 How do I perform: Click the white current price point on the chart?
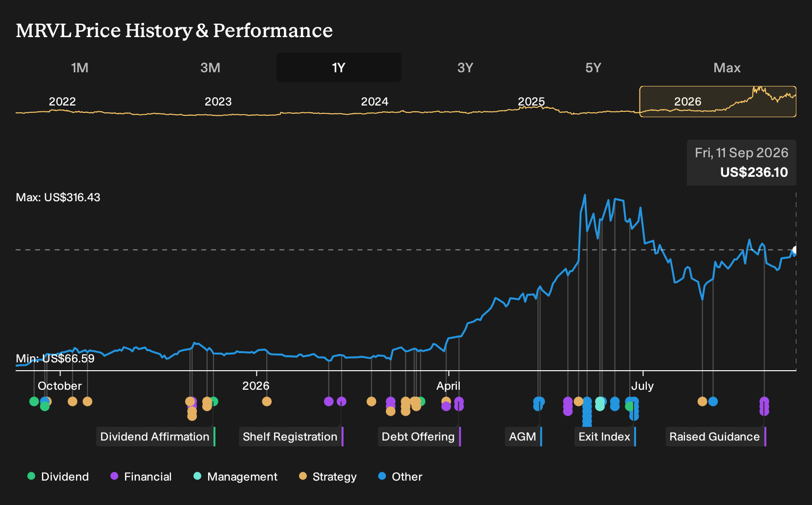click(795, 250)
